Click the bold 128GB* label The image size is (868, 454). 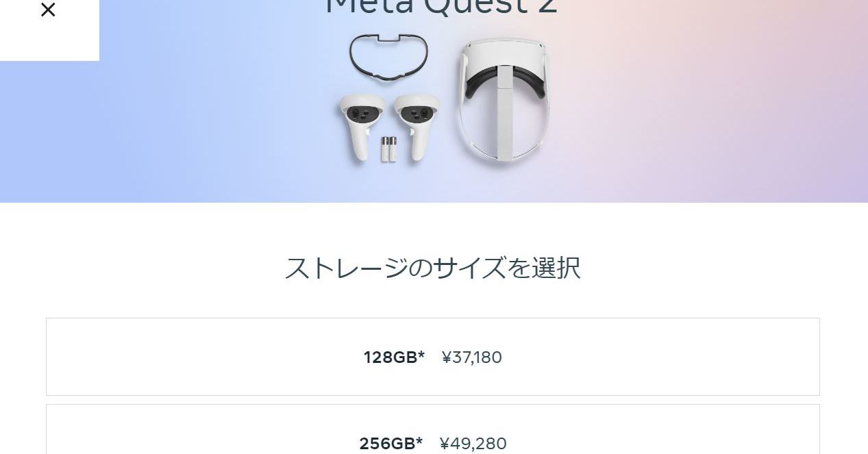coord(394,357)
